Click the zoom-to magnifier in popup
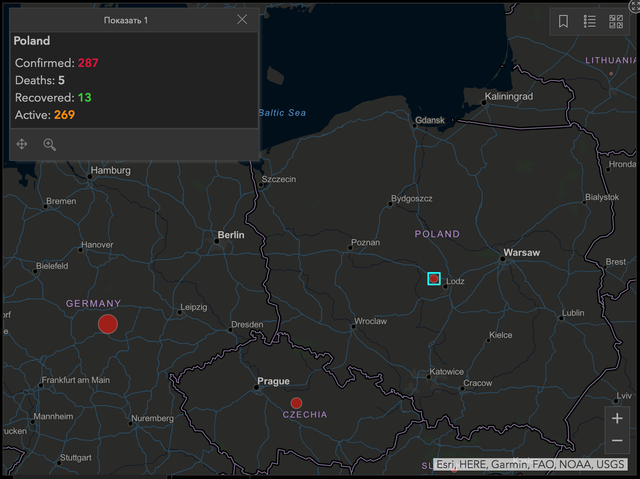Viewport: 640px width, 479px height. 50,144
